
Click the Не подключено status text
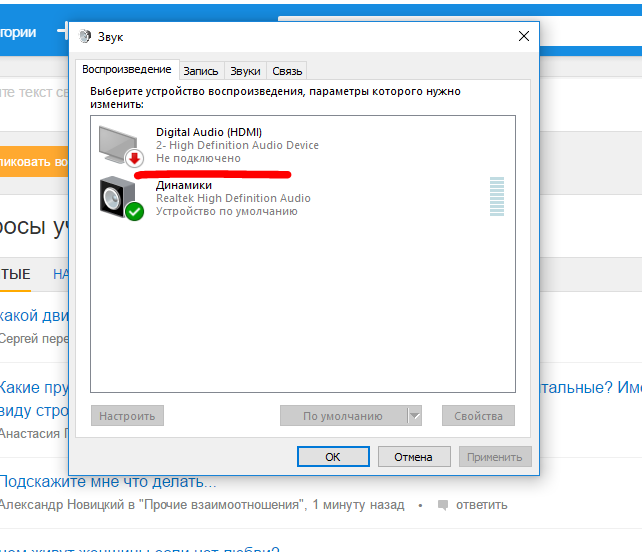coord(198,158)
